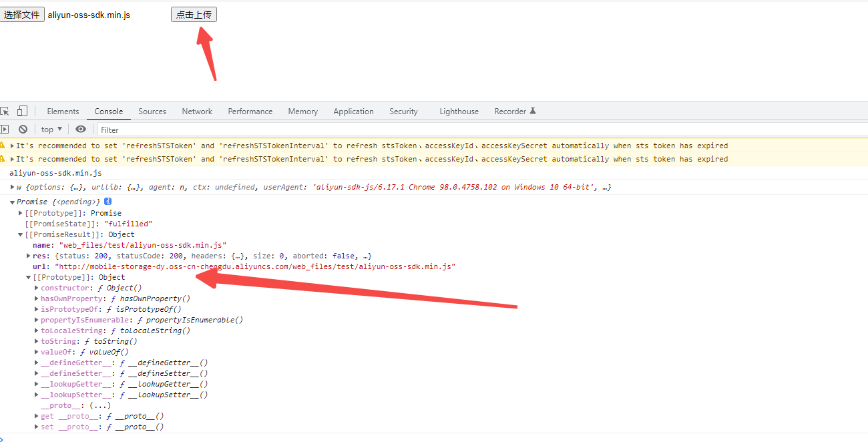868x442 pixels.
Task: Expand the __lookupSetter__ row
Action: 36,395
